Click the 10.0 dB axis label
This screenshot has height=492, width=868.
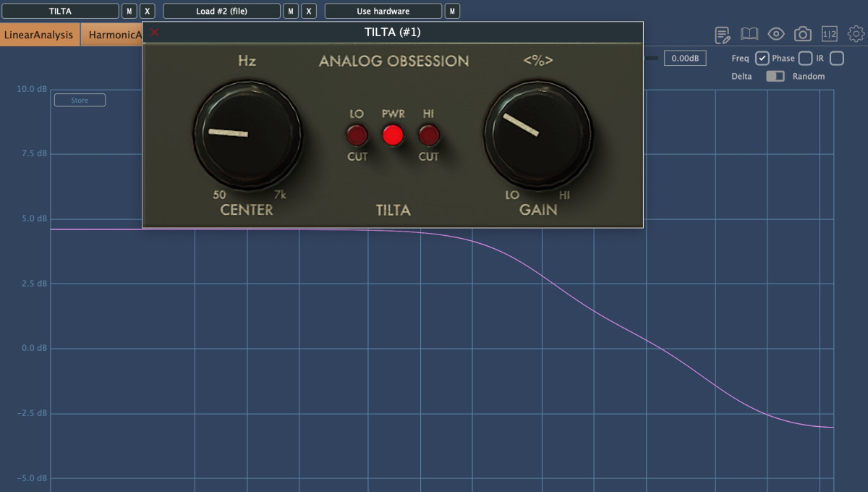(32, 89)
